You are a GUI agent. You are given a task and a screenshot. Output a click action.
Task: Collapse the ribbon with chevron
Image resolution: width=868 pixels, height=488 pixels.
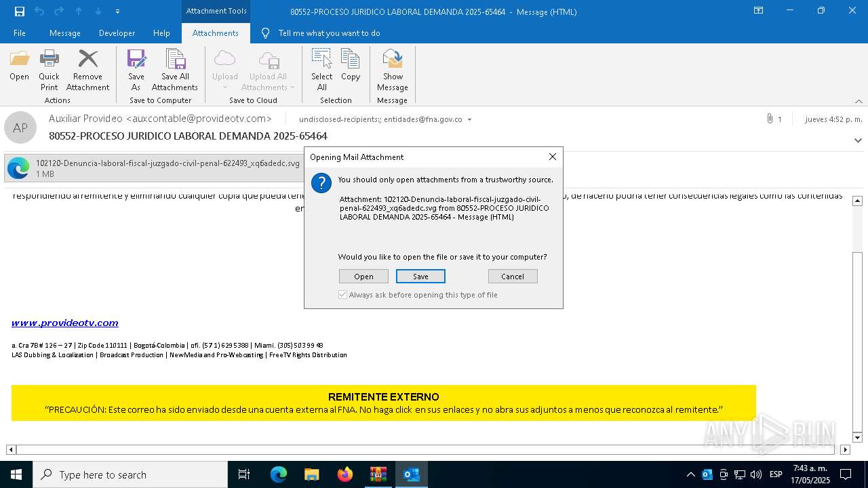click(x=859, y=101)
